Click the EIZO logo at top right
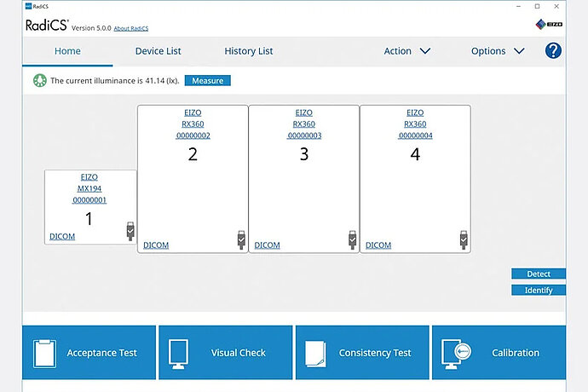 click(549, 25)
